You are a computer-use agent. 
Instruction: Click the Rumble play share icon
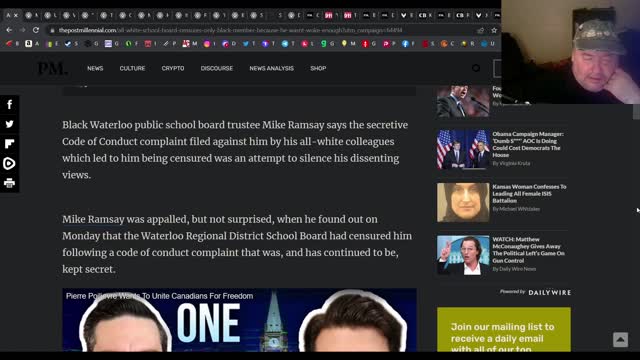[9, 163]
